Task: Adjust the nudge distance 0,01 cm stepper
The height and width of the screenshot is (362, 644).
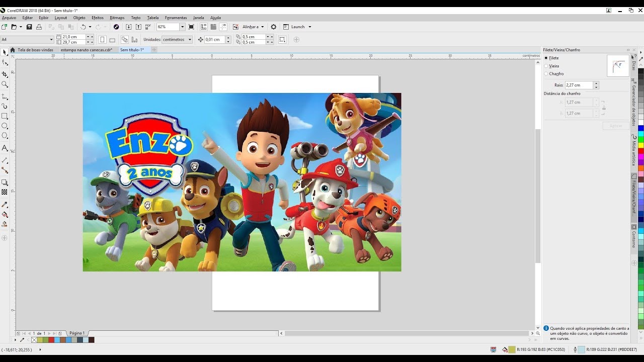Action: tap(228, 39)
